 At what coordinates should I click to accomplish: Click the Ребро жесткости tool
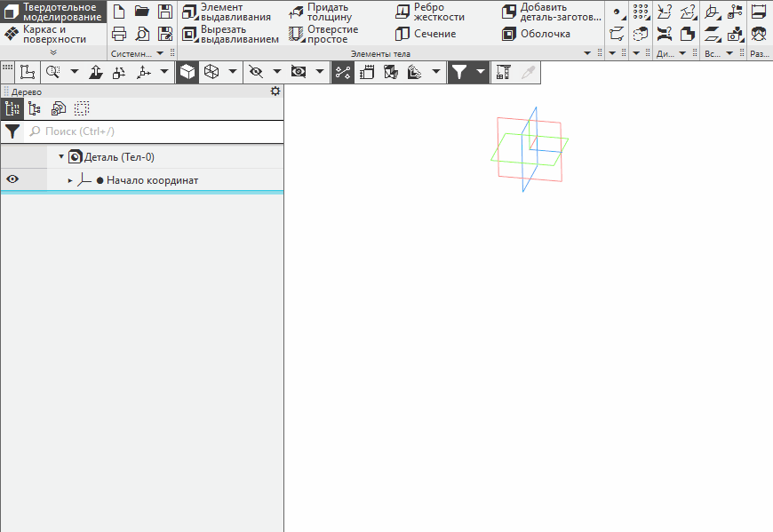[x=430, y=12]
